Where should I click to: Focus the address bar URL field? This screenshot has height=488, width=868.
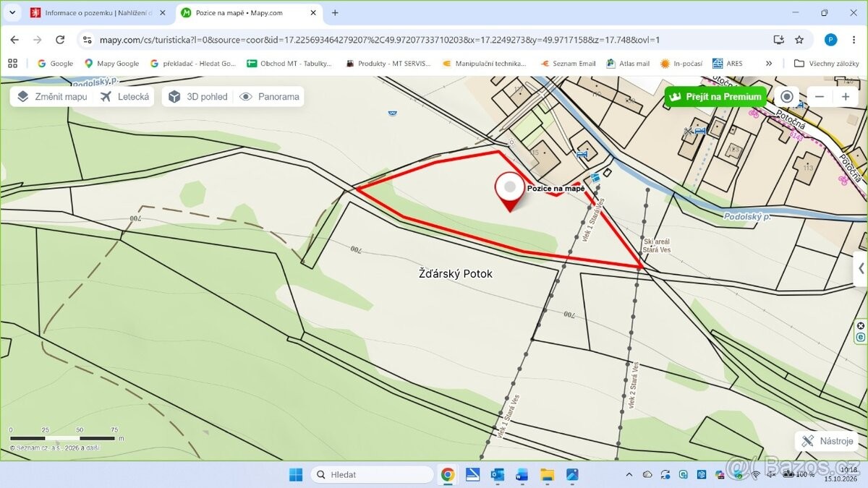coord(427,40)
